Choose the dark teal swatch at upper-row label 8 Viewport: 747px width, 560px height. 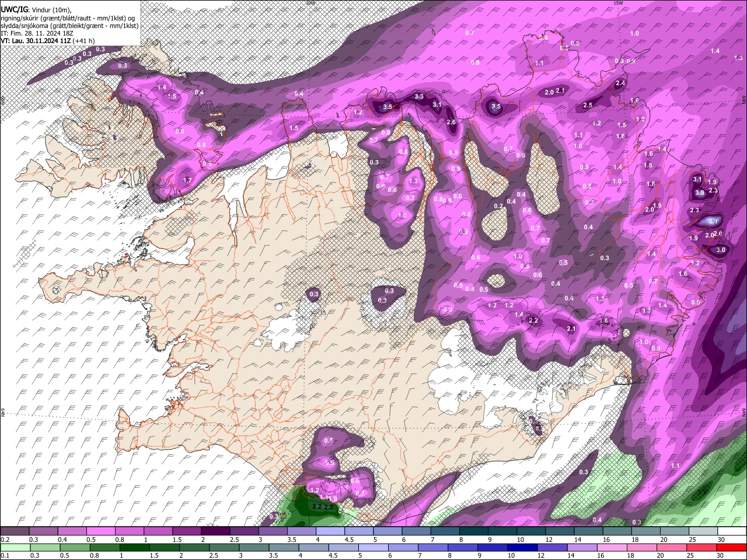click(x=473, y=531)
